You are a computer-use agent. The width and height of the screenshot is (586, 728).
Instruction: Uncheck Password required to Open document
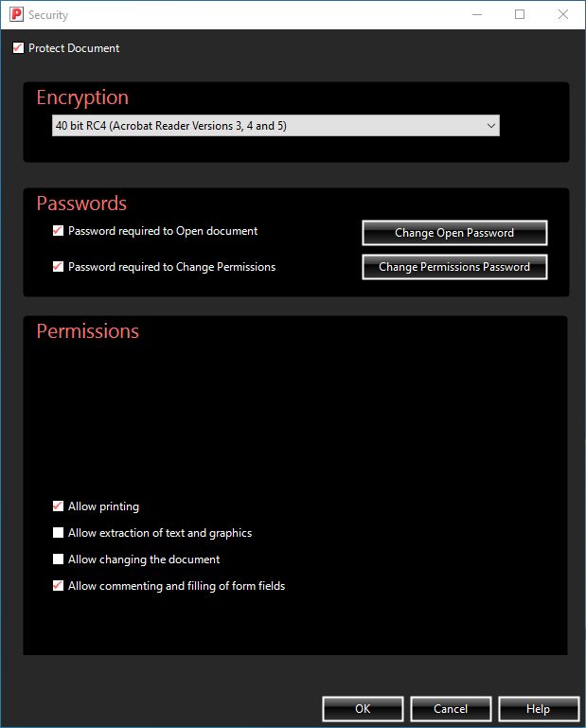(x=59, y=231)
